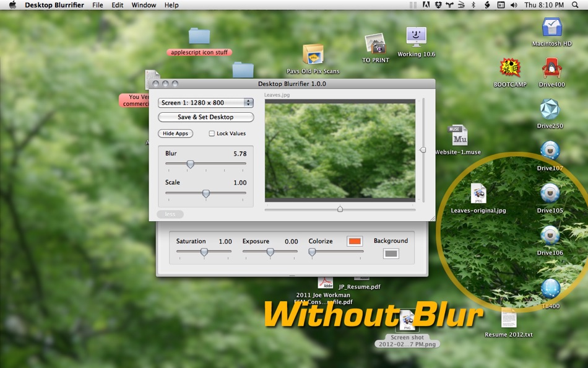Click the Bluetooth status icon

point(473,5)
